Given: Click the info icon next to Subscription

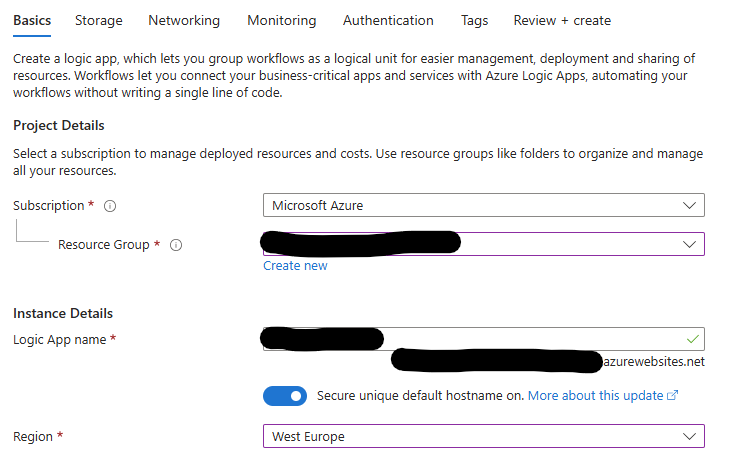Looking at the screenshot, I should 110,206.
